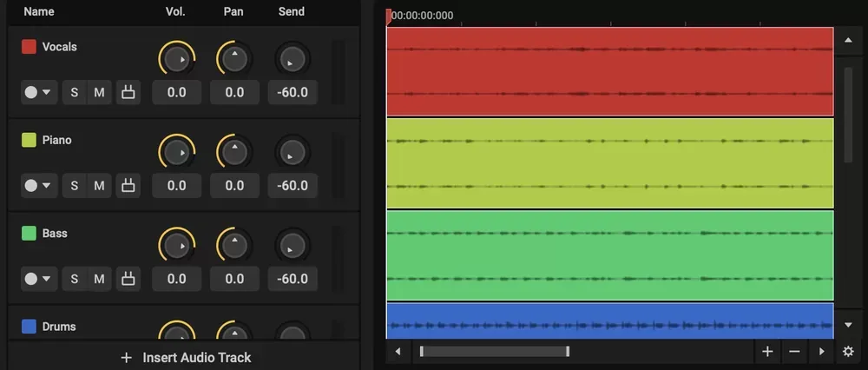Viewport: 868px width, 370px height.
Task: Click the Piano send value -60.0
Action: click(293, 186)
